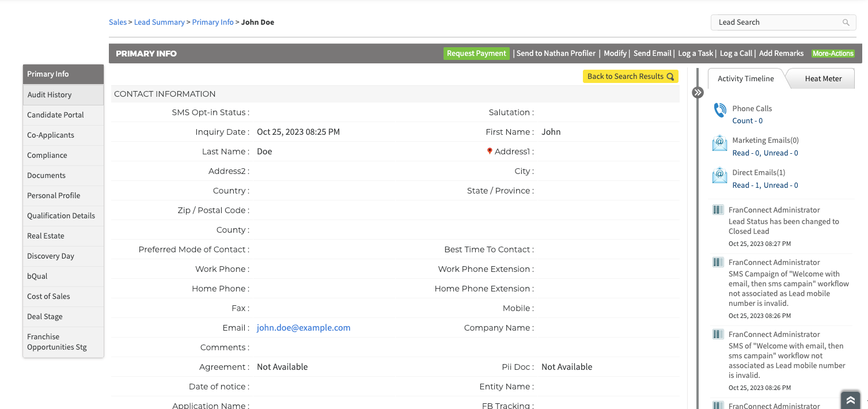Select the Activity Timeline tab
868x409 pixels.
tap(745, 79)
